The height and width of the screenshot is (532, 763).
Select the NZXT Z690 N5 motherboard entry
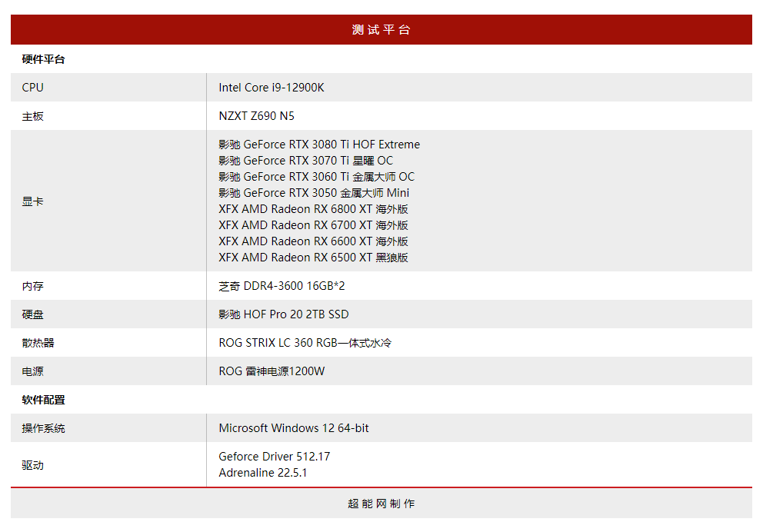pyautogui.click(x=256, y=116)
